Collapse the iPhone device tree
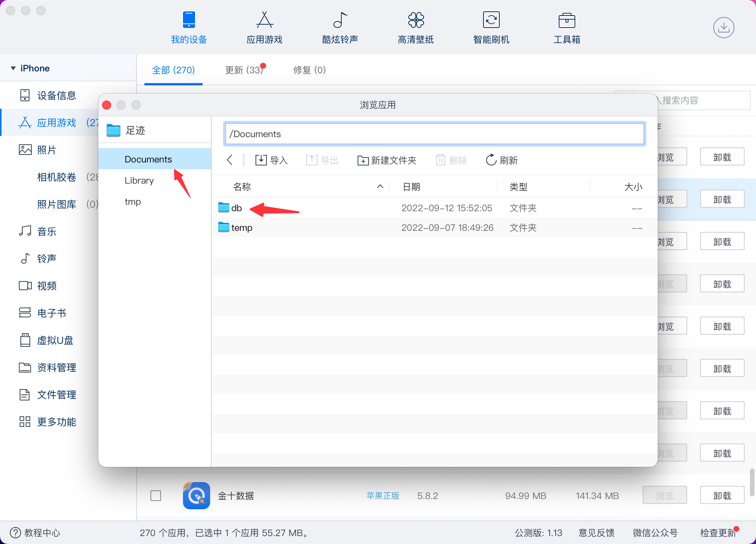The width and height of the screenshot is (756, 544). tap(13, 68)
